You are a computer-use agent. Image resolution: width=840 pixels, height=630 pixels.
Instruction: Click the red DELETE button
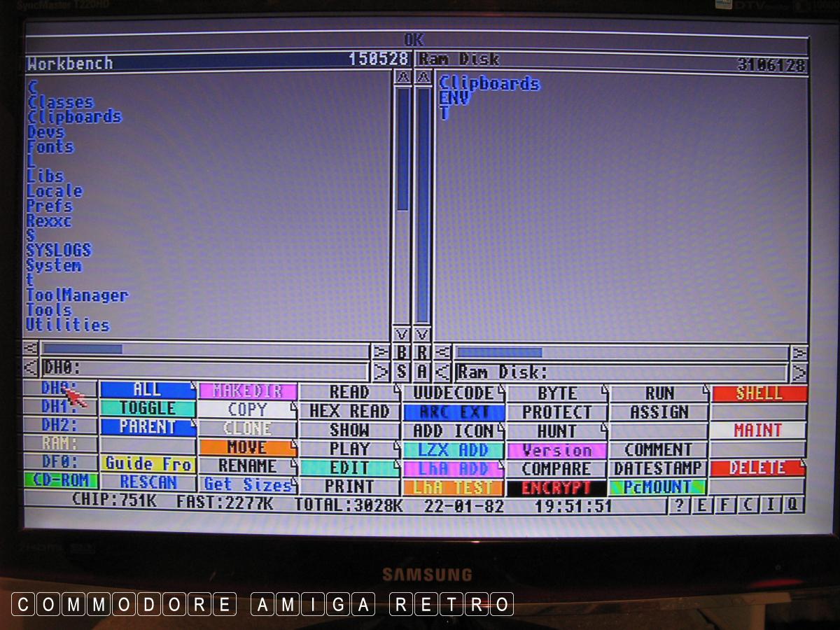point(758,467)
